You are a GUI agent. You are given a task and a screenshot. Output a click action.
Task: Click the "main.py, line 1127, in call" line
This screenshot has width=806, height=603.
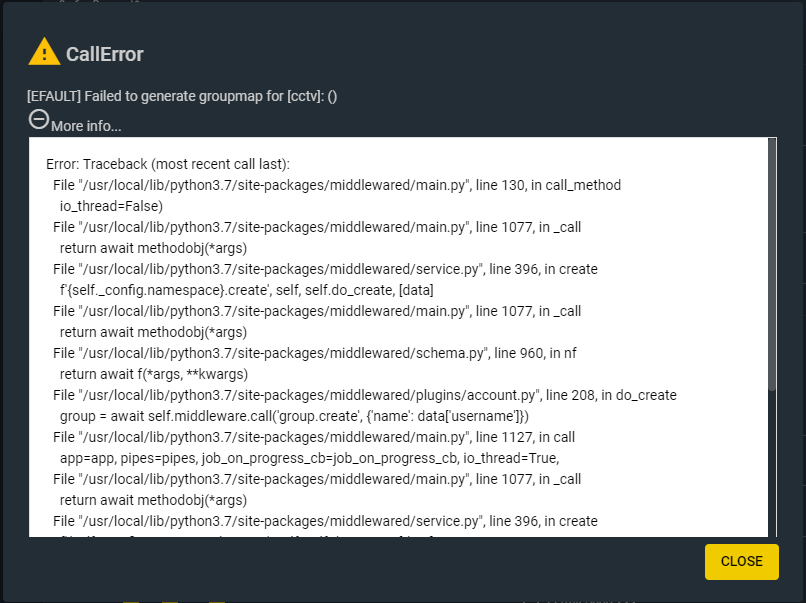pyautogui.click(x=314, y=437)
